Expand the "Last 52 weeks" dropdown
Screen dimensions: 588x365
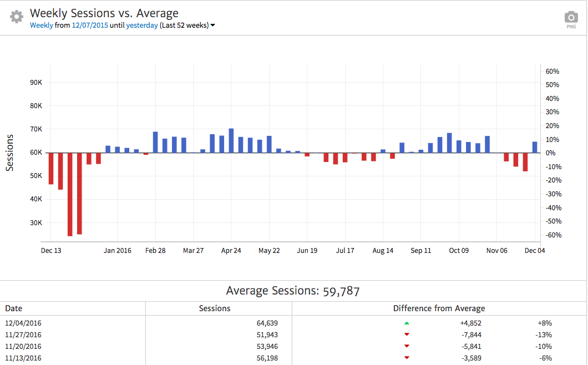[212, 25]
